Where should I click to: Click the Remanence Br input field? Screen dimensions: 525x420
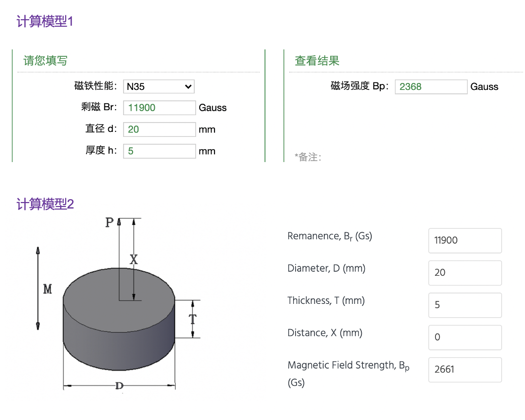tap(465, 241)
